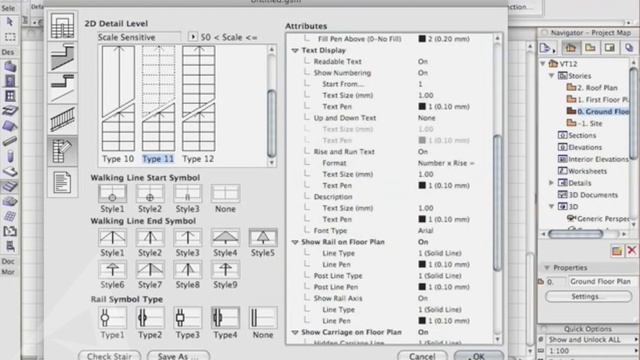Choose walking line start symbol Style1
640x360 pixels.
(x=112, y=193)
